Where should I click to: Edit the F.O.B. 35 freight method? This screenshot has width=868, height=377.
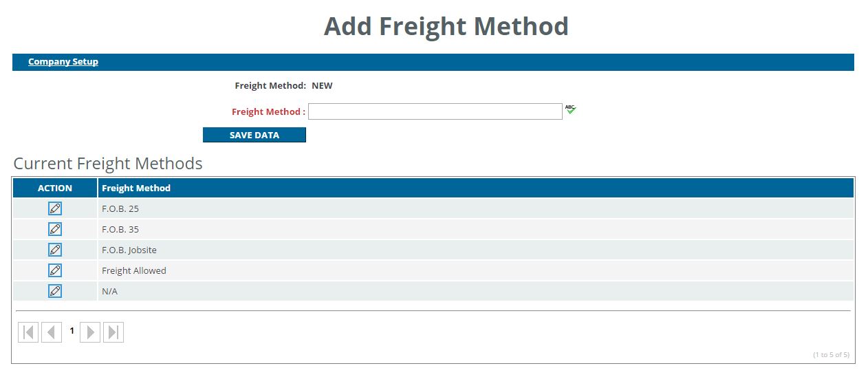(55, 229)
